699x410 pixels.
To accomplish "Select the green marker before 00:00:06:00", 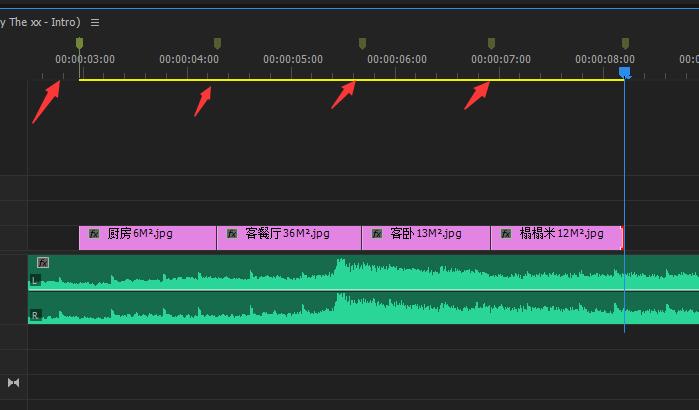I will (362, 43).
